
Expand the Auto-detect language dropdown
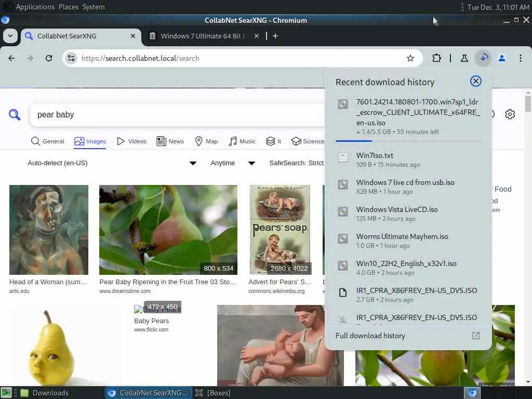coord(112,163)
